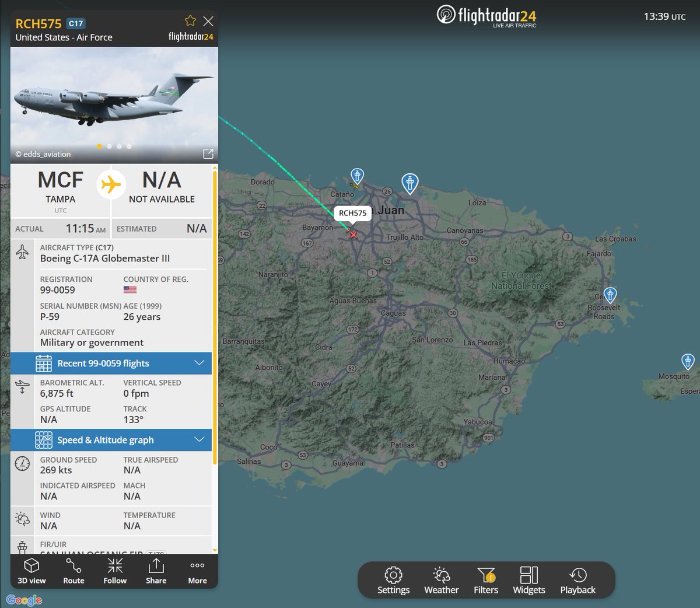Open the More options menu

click(197, 571)
